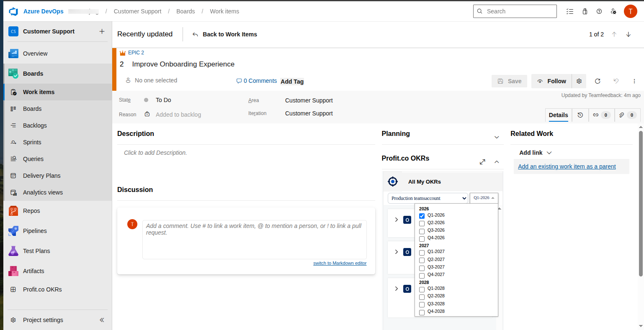
Task: Click the Pipelines icon in sidebar
Action: [13, 231]
